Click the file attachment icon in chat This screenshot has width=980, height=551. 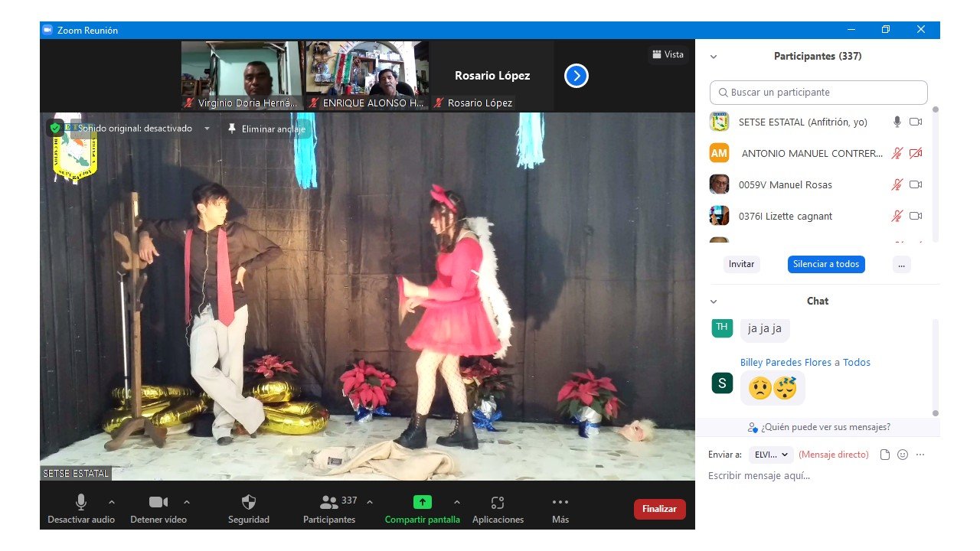click(885, 455)
